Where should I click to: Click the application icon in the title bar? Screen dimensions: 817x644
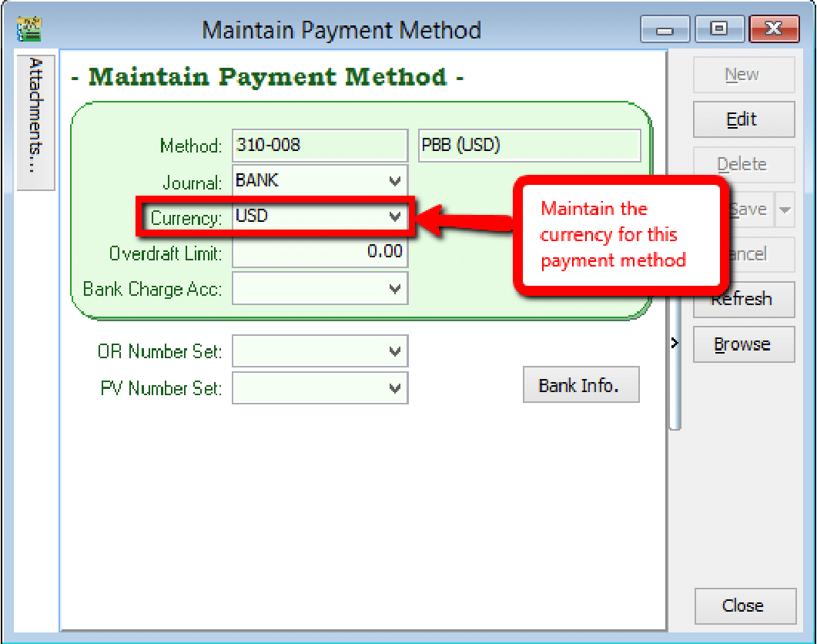(29, 29)
